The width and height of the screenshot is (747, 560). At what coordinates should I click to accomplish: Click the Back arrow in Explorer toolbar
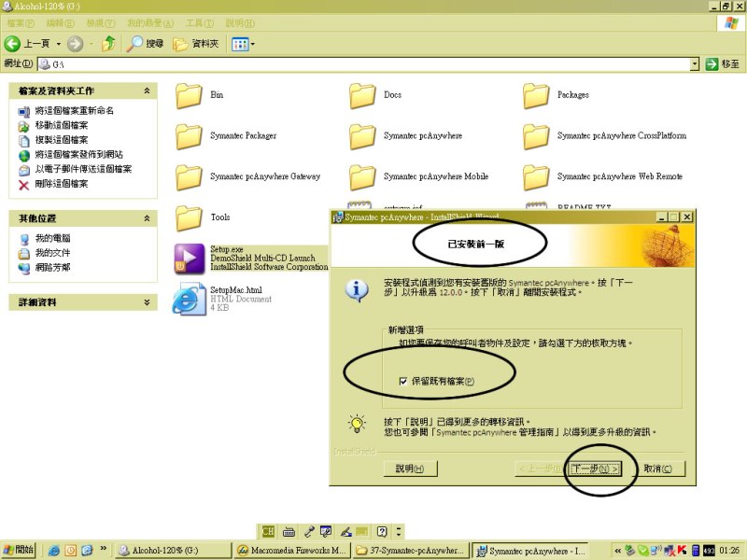point(12,44)
